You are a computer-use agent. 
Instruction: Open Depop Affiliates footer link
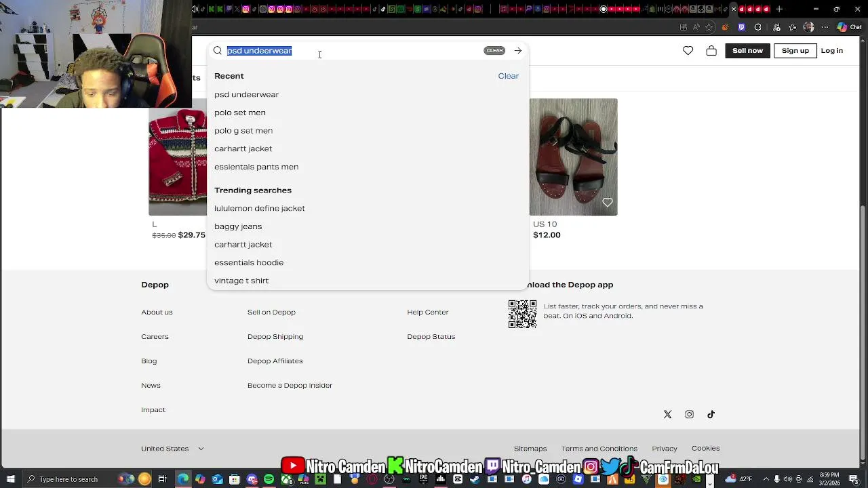pyautogui.click(x=275, y=361)
